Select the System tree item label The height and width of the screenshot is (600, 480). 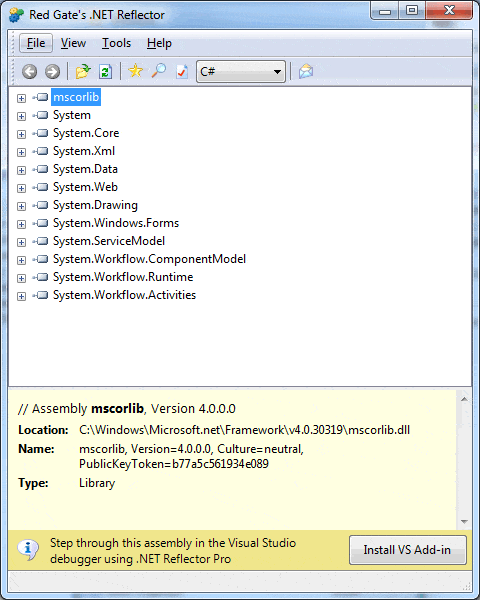(72, 115)
